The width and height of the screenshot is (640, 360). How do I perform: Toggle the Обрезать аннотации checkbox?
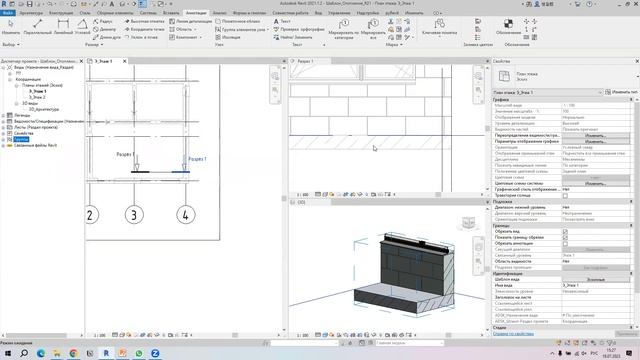click(x=565, y=244)
